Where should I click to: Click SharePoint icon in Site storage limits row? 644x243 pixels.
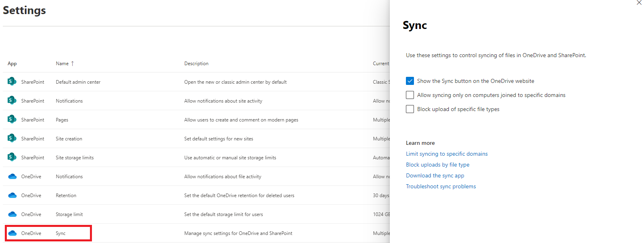[x=12, y=157]
